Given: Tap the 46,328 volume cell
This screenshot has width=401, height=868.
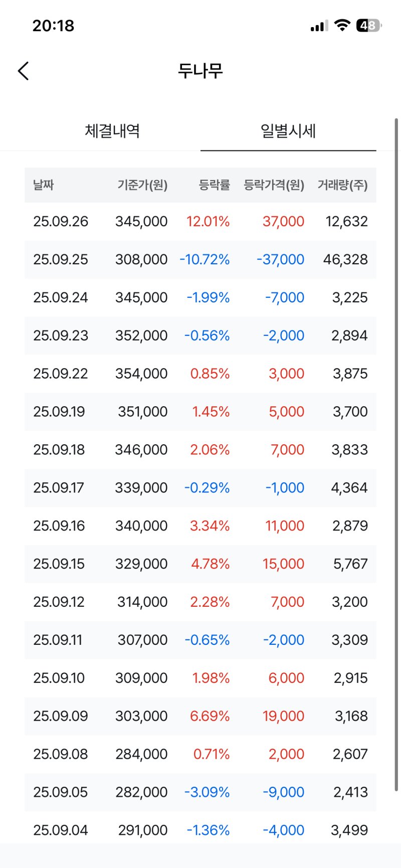Looking at the screenshot, I should pyautogui.click(x=345, y=259).
